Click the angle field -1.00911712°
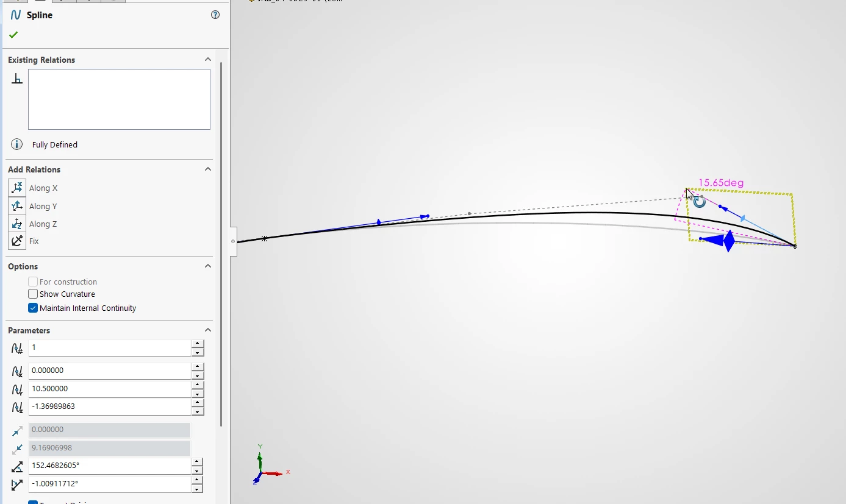The width and height of the screenshot is (846, 504). 110,484
